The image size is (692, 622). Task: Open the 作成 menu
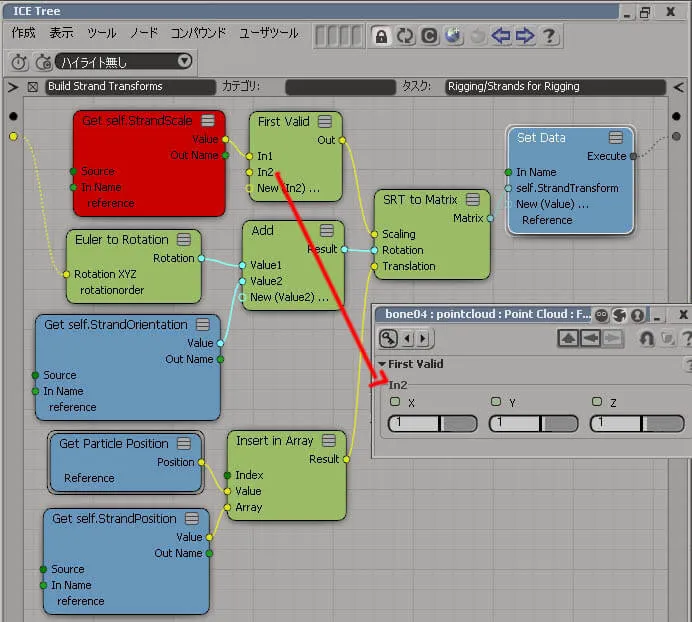pos(23,33)
